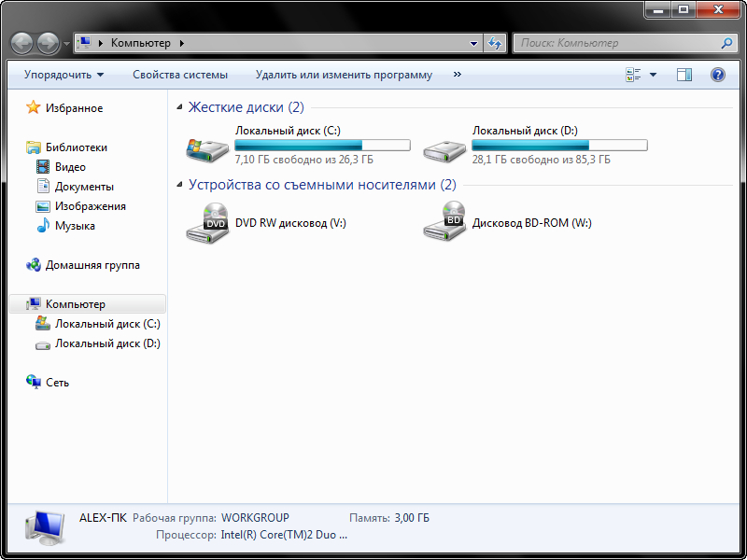Open the view options dropdown arrow
This screenshot has width=747, height=560.
(653, 75)
